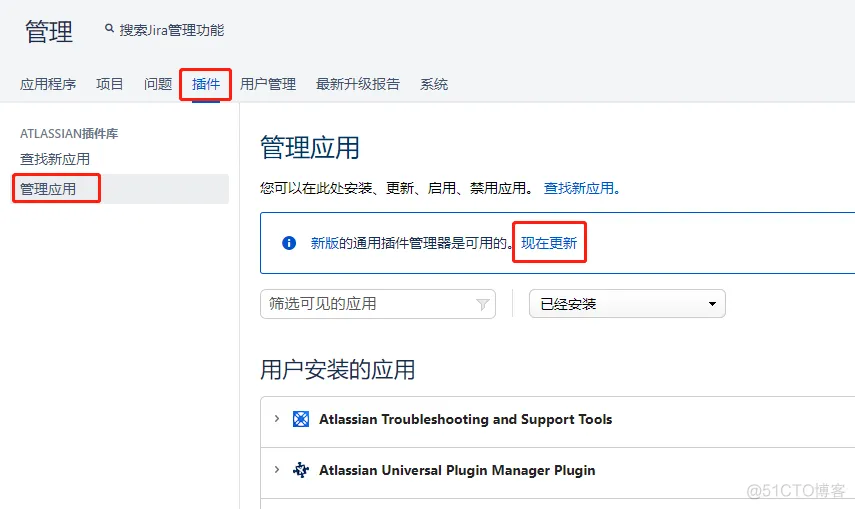Click 查找新应用 in the sidebar
Screen dimensions: 855x509
55,159
